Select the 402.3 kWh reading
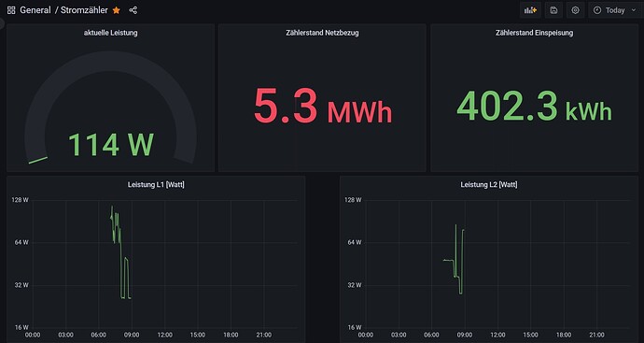This screenshot has height=343, width=644. (535, 106)
